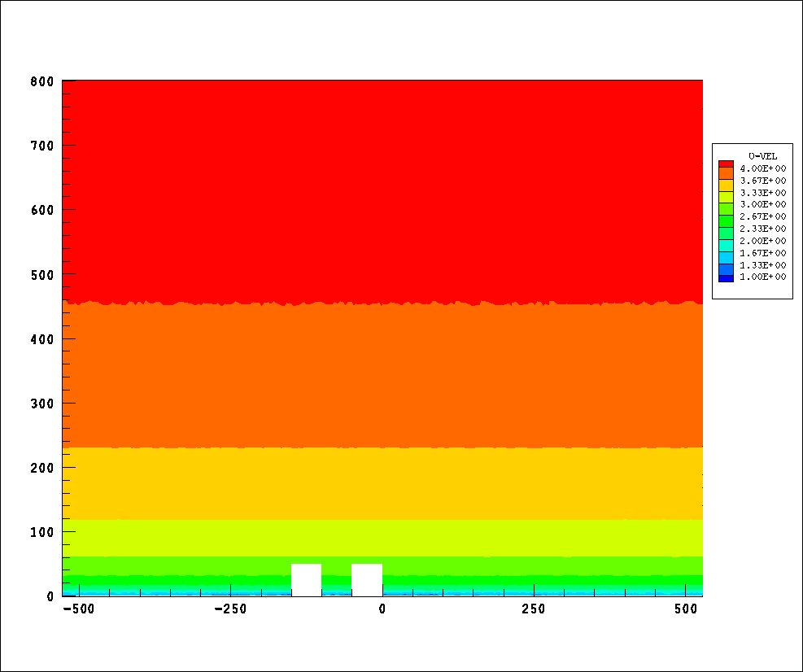
Task: Click the 100 label on the vertical axis
Action: 42,533
